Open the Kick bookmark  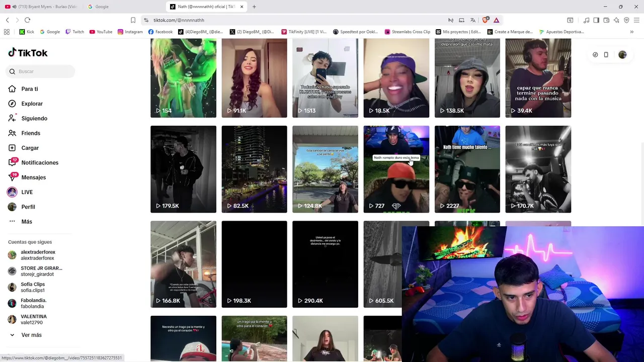point(27,32)
